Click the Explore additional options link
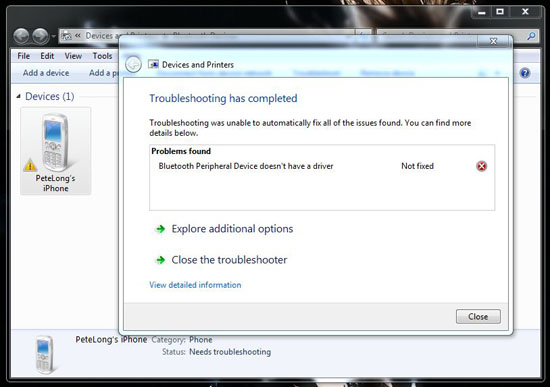This screenshot has width=550, height=387. click(232, 229)
